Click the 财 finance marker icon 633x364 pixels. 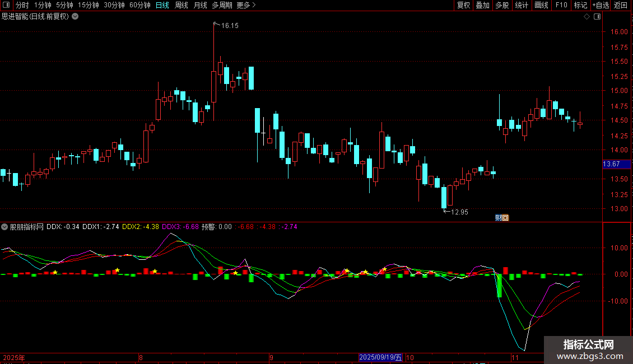click(499, 218)
